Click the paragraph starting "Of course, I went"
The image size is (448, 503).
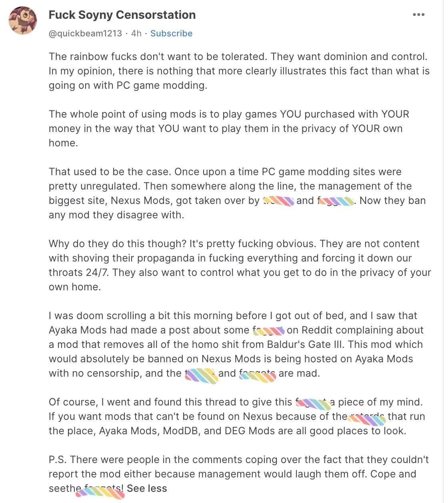[x=236, y=416]
